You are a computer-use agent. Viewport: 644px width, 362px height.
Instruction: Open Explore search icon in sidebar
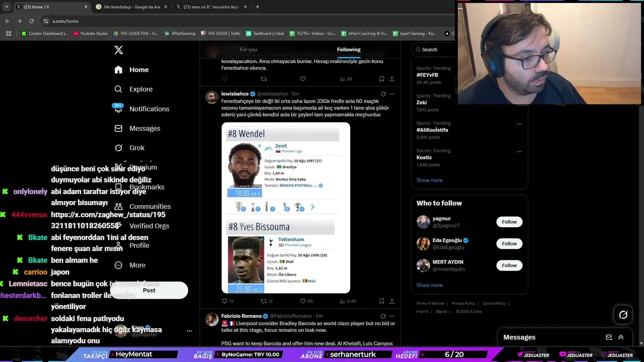[x=118, y=89]
